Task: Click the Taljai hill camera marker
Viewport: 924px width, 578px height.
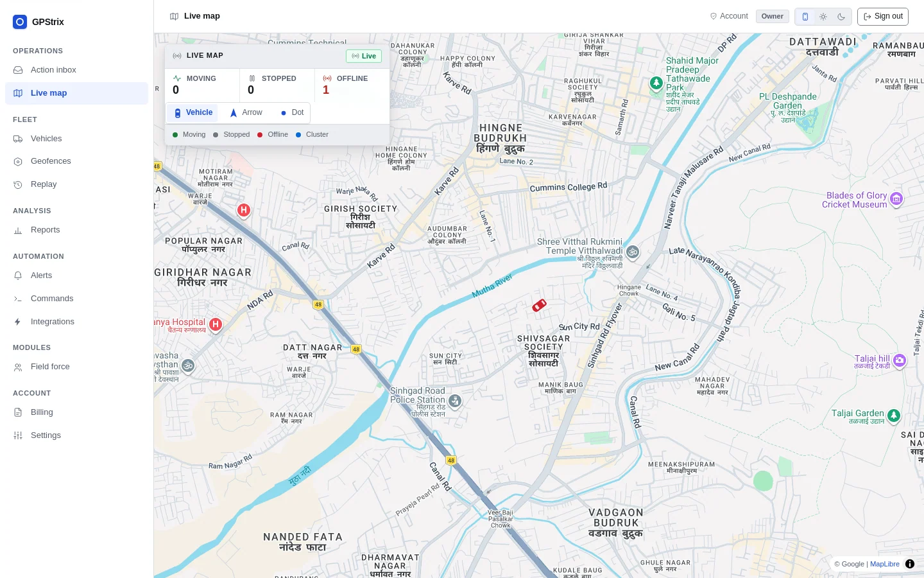Action: tap(900, 360)
